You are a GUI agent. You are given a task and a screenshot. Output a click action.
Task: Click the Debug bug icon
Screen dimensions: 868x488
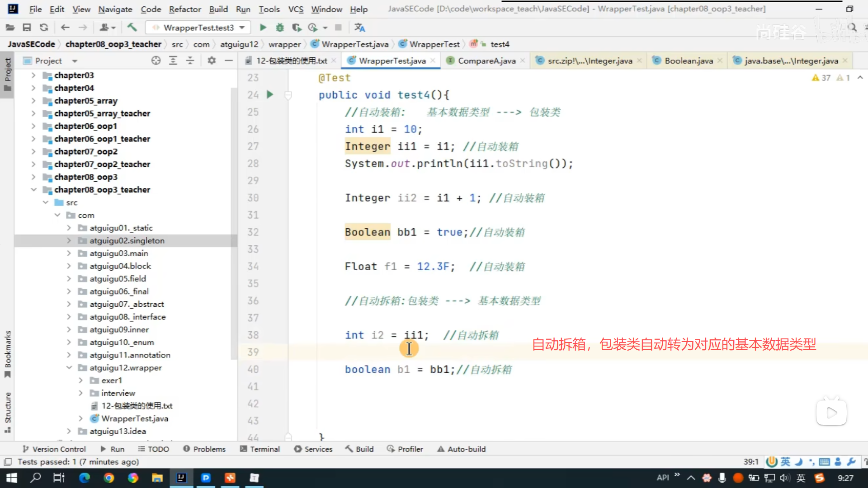(280, 28)
